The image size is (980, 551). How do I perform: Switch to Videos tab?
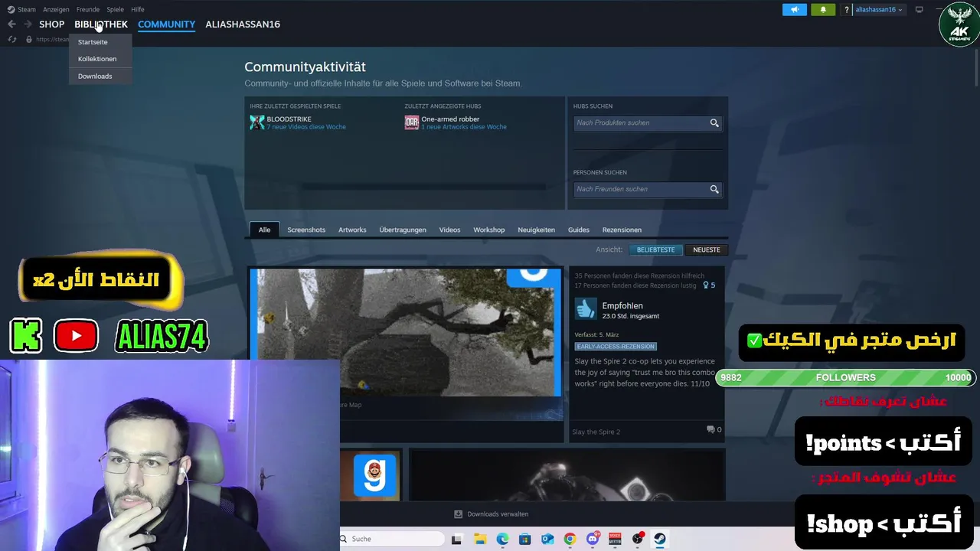449,230
